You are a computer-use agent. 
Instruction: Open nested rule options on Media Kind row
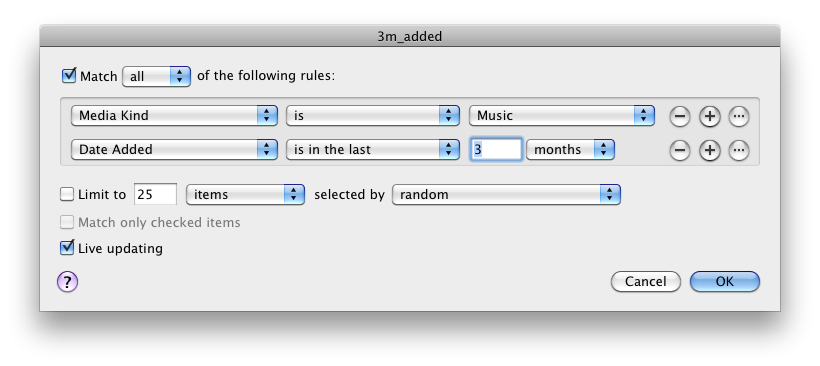coord(738,116)
